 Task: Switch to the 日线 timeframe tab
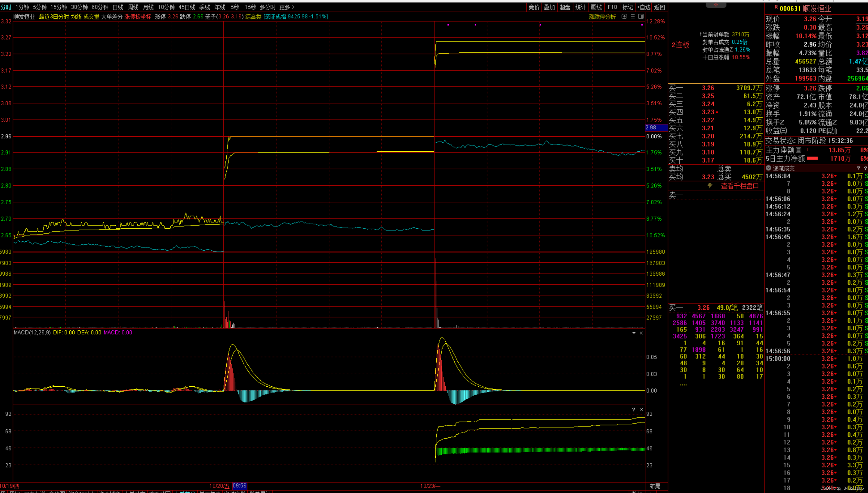point(117,7)
